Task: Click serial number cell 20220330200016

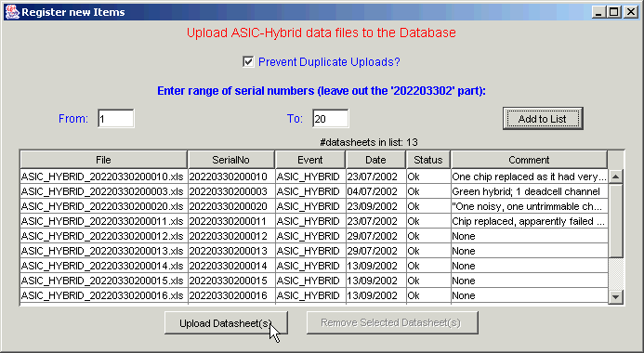Action: coord(231,295)
